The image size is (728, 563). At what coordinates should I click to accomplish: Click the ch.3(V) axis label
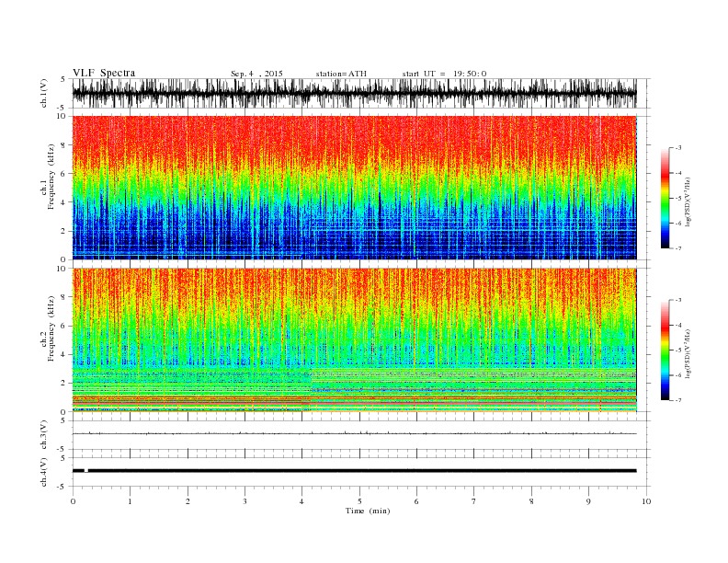click(44, 435)
